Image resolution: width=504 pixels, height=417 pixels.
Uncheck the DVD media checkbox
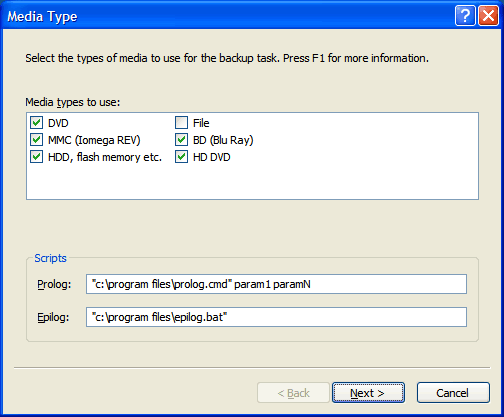[x=36, y=123]
